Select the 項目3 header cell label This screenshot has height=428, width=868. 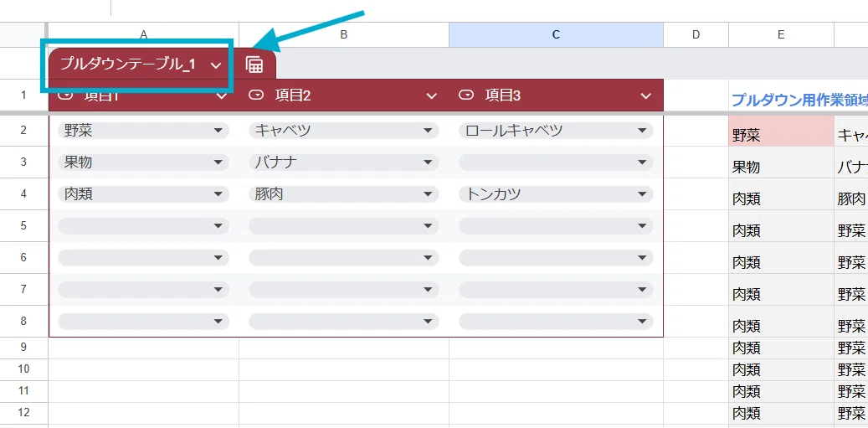coord(503,95)
